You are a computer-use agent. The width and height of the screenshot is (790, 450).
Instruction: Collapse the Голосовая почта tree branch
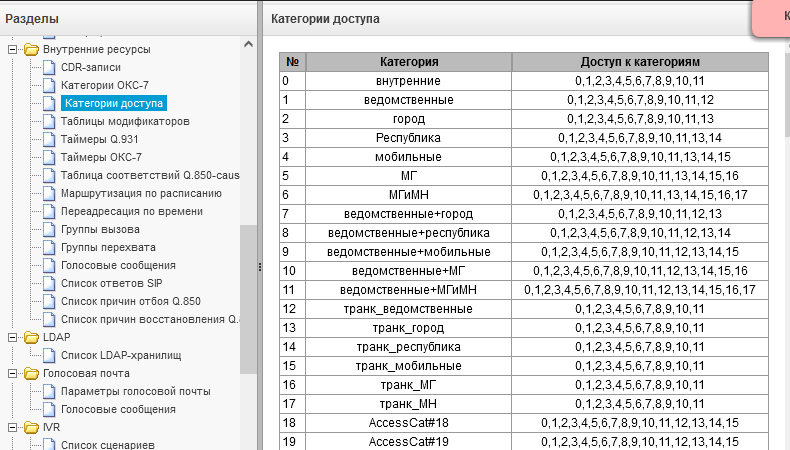click(x=13, y=373)
